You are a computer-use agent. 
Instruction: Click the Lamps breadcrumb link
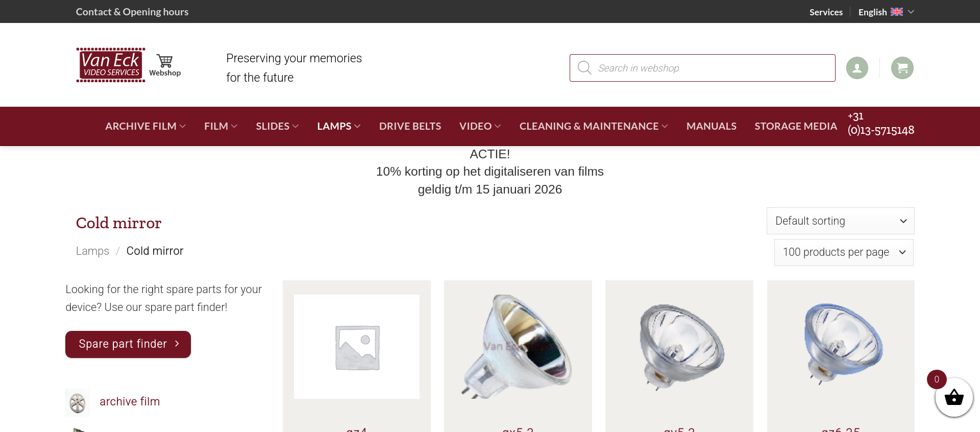(92, 251)
